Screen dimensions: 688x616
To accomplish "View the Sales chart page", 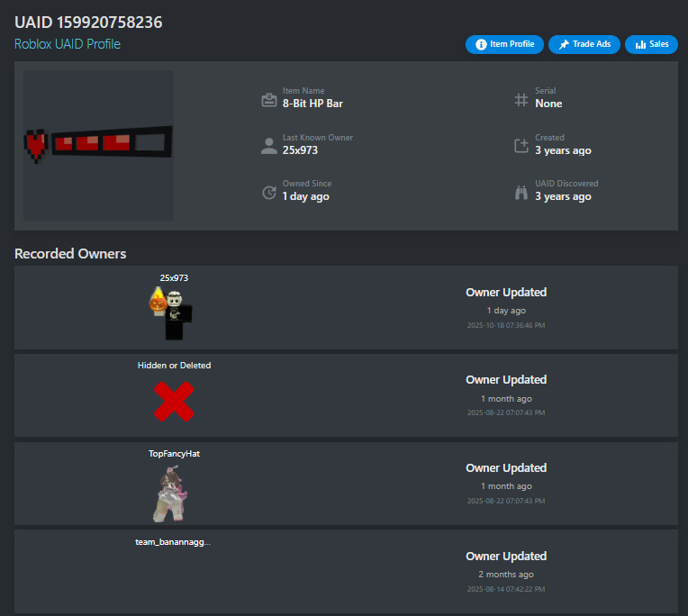I will point(651,44).
